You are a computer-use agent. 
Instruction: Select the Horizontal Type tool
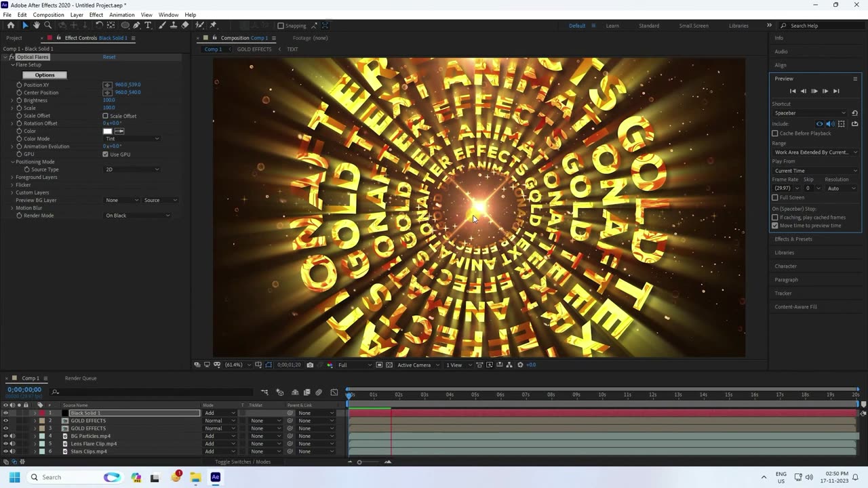point(148,25)
